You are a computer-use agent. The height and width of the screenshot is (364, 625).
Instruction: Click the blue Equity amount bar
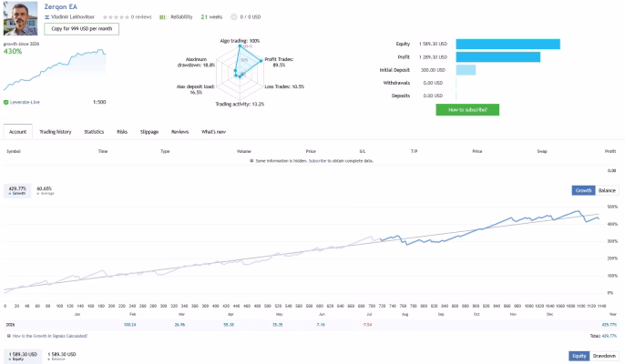tap(507, 44)
